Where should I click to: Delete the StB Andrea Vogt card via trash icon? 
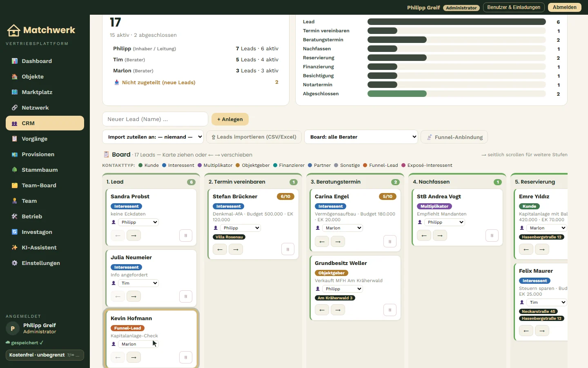point(492,236)
